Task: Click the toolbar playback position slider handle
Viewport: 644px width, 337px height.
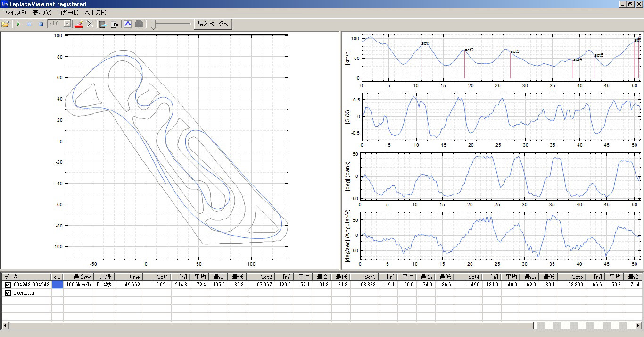Action: pyautogui.click(x=154, y=25)
